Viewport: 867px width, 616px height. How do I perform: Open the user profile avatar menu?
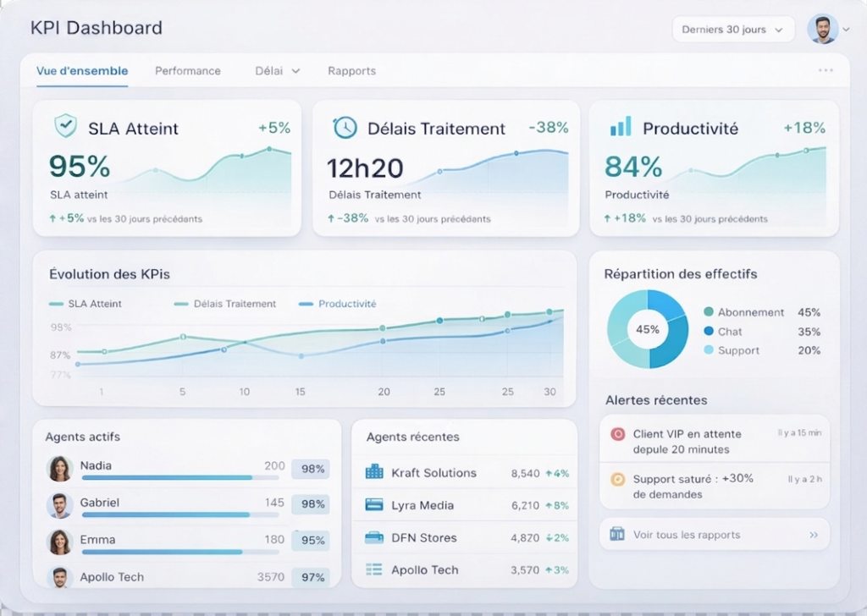click(823, 29)
